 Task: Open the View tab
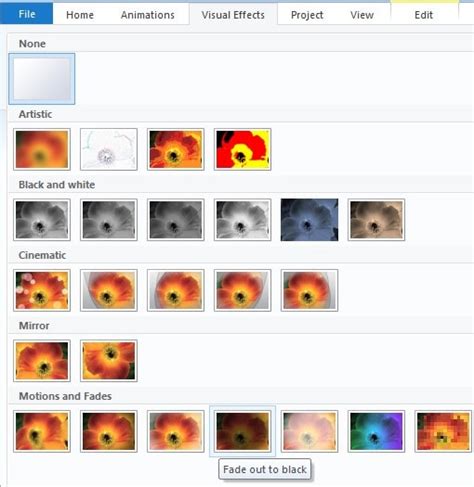pos(362,15)
